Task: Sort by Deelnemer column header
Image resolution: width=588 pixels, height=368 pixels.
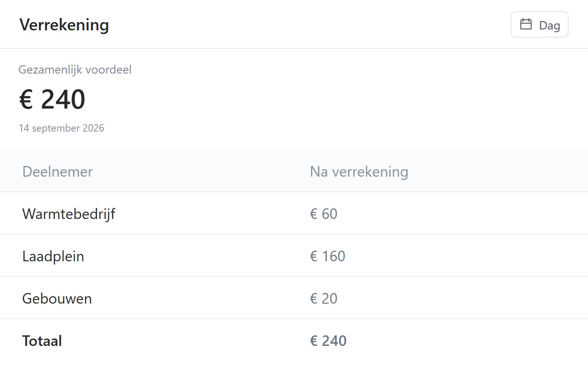Action: pos(57,172)
